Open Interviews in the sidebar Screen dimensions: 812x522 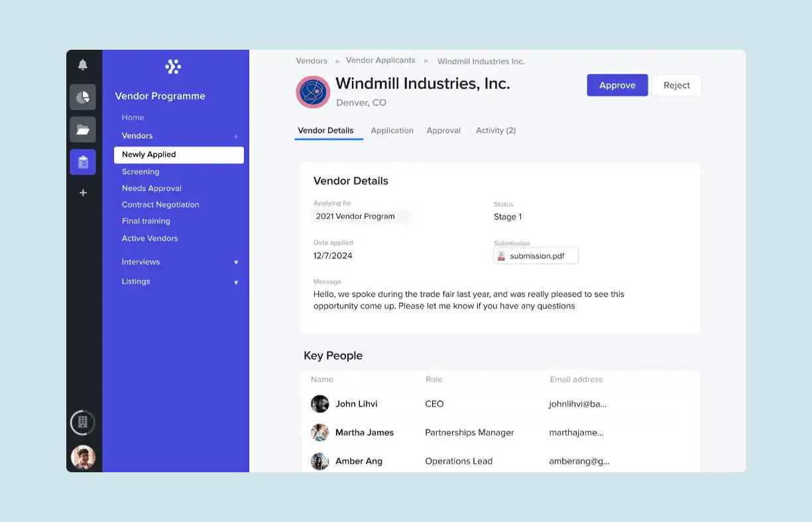[x=141, y=262]
